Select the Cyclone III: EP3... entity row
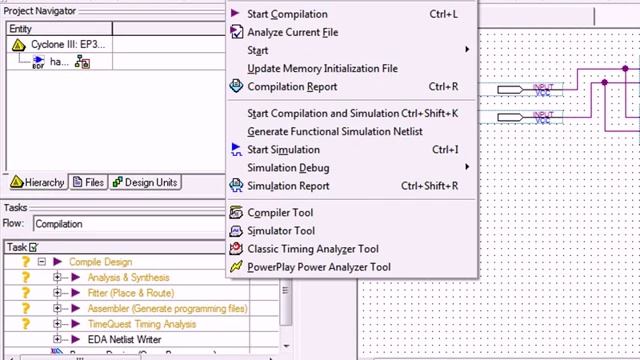Viewport: 640px width, 360px height. click(x=60, y=44)
